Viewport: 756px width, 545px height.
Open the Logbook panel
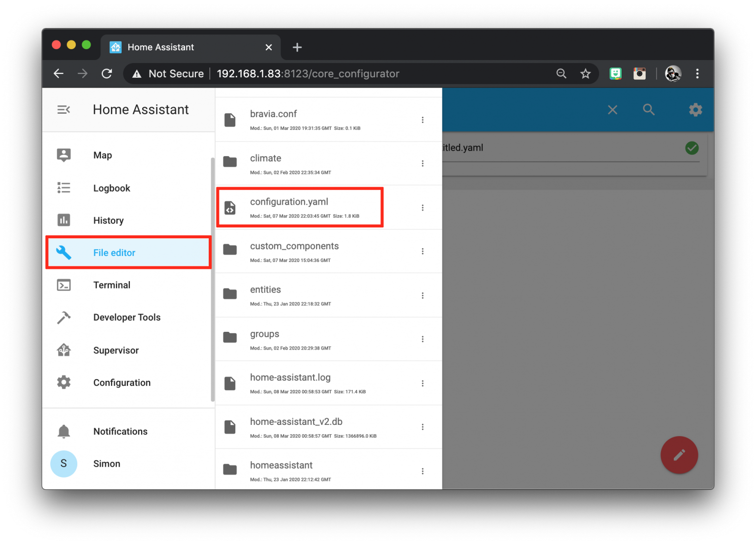[x=112, y=188]
